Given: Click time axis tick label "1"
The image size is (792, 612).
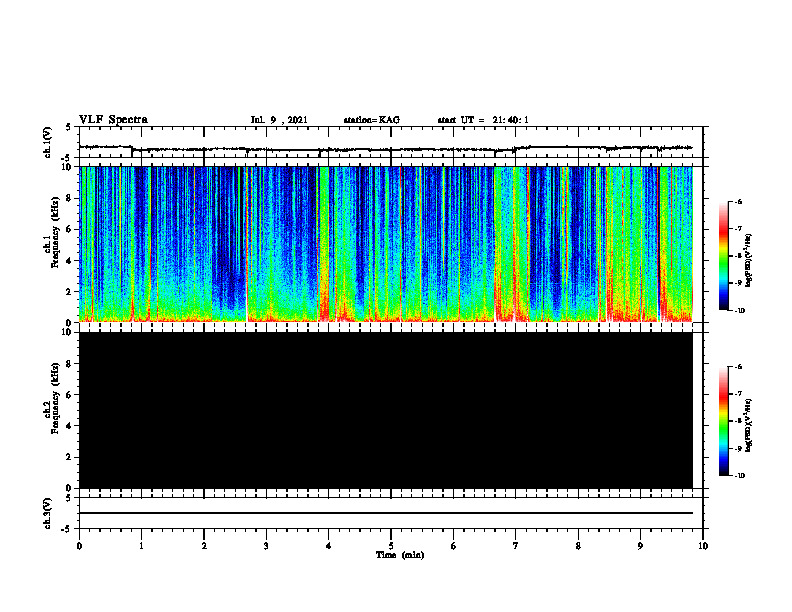Looking at the screenshot, I should pyautogui.click(x=141, y=546).
